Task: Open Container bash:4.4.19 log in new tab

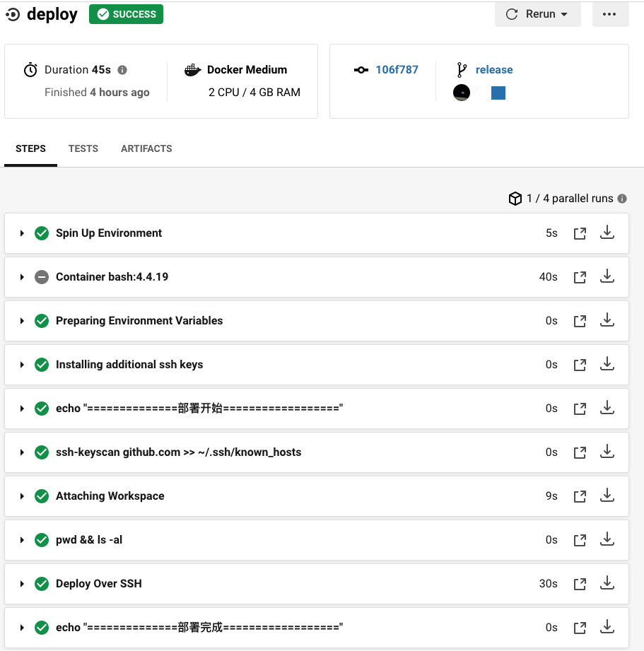Action: tap(580, 277)
